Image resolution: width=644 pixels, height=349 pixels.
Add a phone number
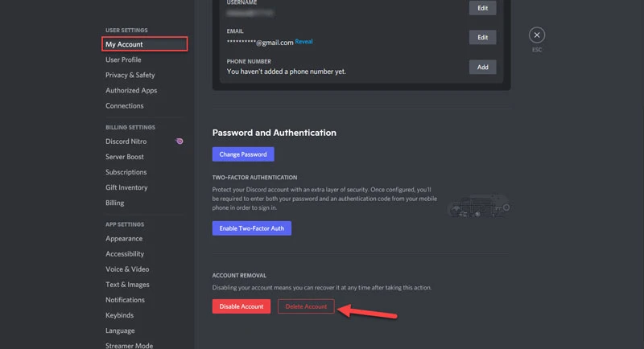(482, 67)
